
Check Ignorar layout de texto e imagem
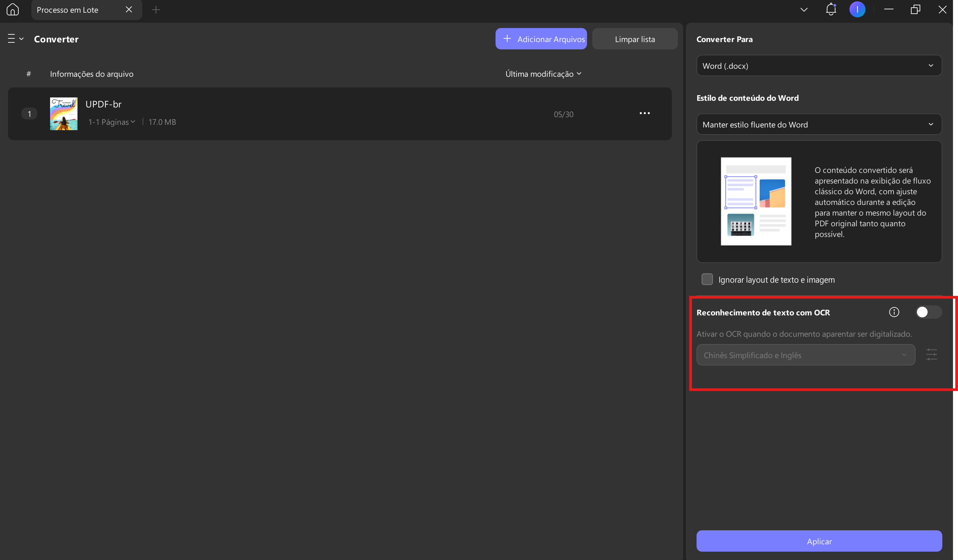707,279
